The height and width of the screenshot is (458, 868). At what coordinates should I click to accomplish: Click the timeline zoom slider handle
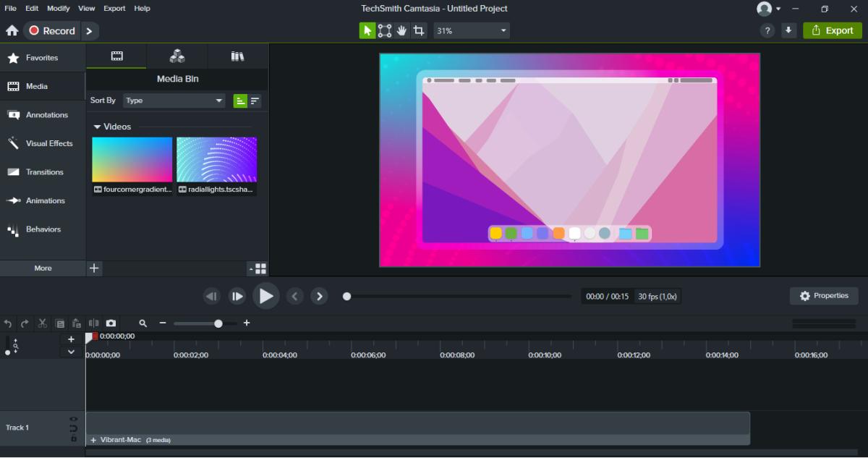218,323
